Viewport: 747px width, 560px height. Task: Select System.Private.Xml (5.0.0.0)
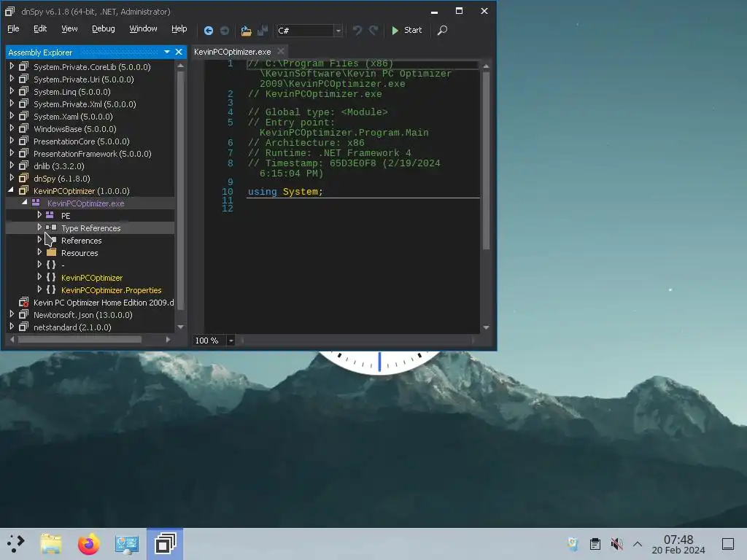pos(85,104)
